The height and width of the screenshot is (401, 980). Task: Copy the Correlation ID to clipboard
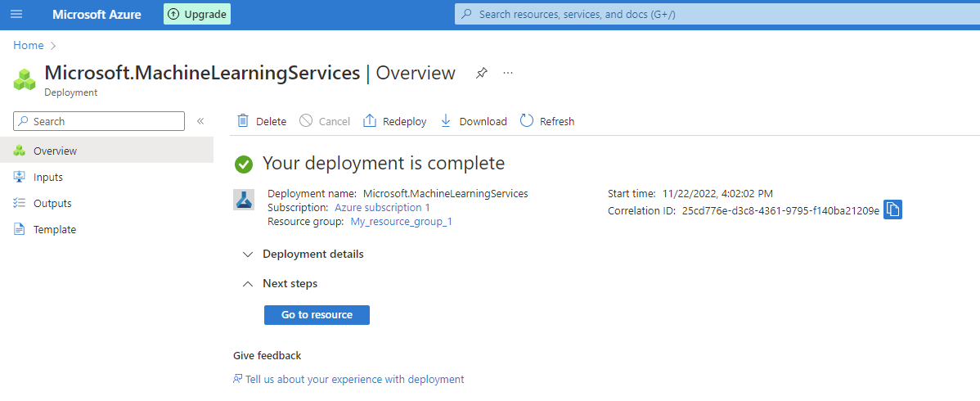tap(892, 210)
